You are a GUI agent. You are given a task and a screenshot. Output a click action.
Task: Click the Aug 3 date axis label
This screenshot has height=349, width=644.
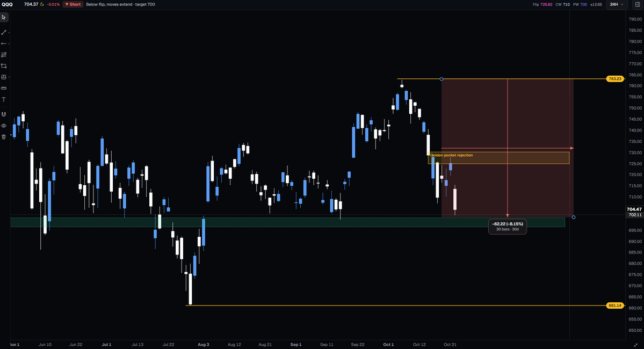pyautogui.click(x=204, y=345)
